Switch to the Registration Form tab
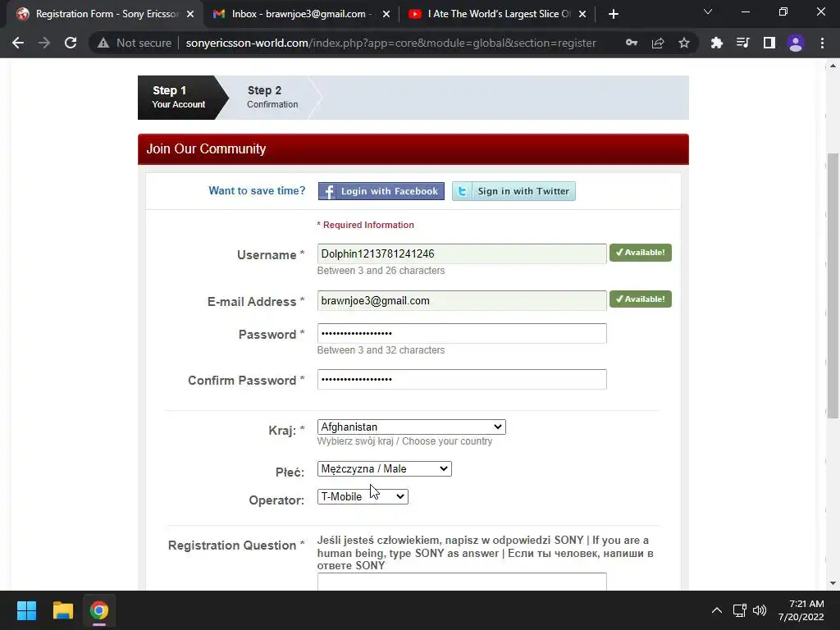Screen dimensions: 840x630 [x=104, y=14]
